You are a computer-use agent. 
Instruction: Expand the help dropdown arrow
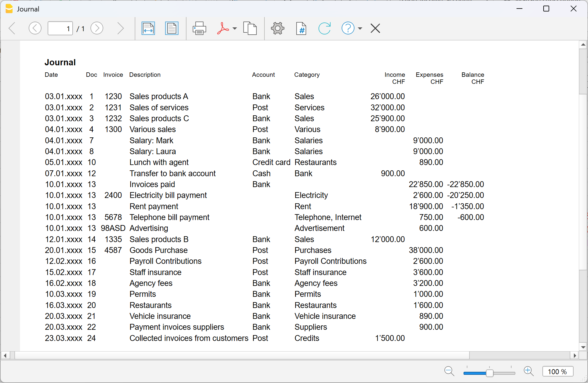[360, 29]
